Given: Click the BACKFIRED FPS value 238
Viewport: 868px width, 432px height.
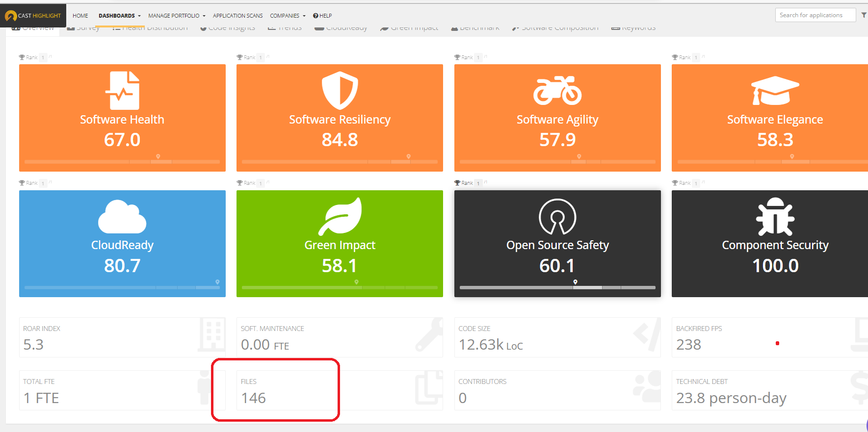Looking at the screenshot, I should [x=688, y=345].
